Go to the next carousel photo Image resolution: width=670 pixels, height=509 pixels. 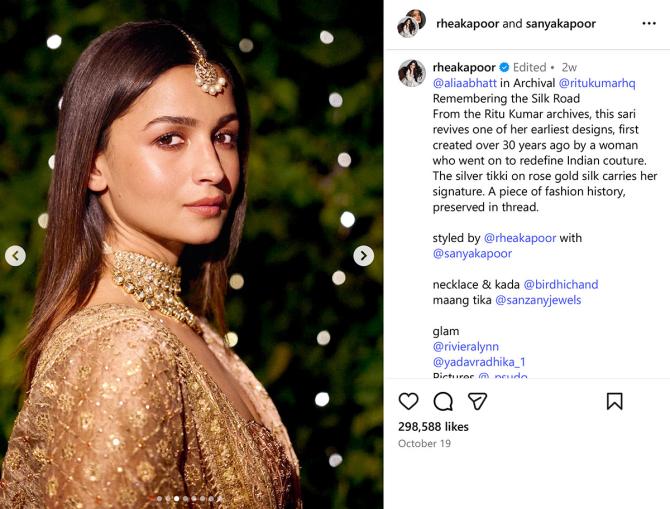click(x=363, y=256)
